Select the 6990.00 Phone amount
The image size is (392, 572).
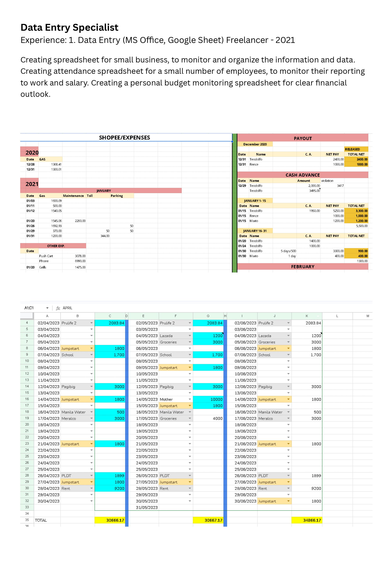click(x=74, y=261)
